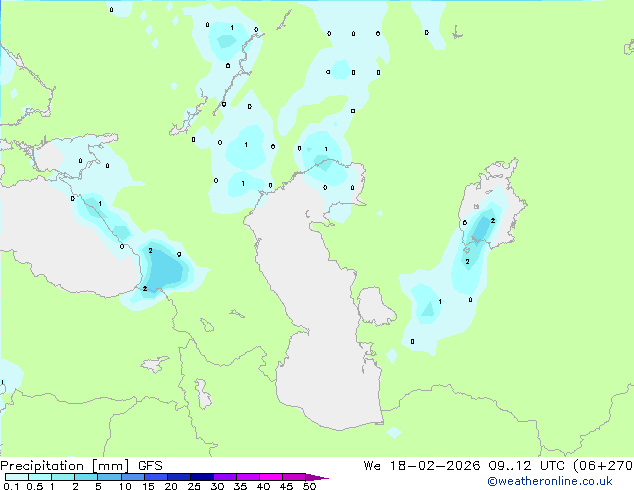Viewport: 634px width, 490px height.
Task: Click the "0.1" legend tick label
Action: [11, 486]
